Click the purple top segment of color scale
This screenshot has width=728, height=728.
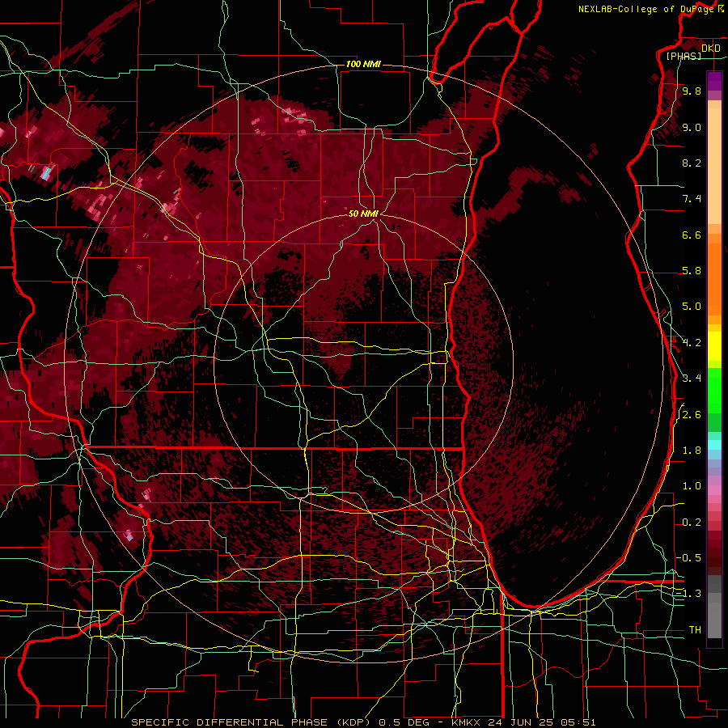click(714, 81)
